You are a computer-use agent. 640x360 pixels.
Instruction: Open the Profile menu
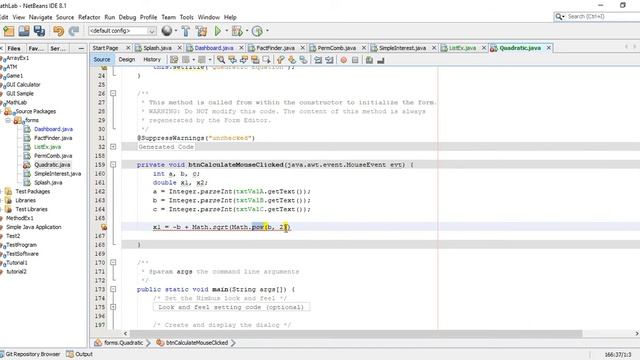(148, 17)
